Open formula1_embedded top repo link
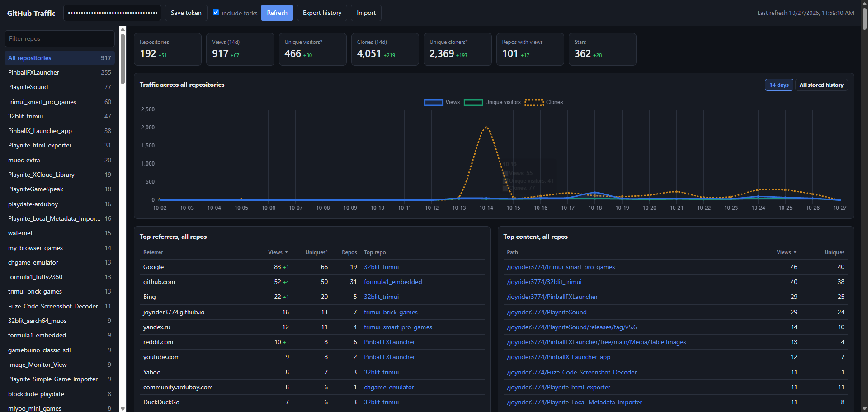The image size is (868, 412). [x=393, y=282]
